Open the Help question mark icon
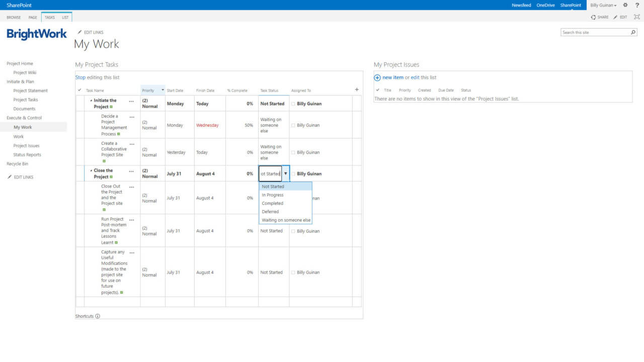644x362 pixels. (x=637, y=5)
